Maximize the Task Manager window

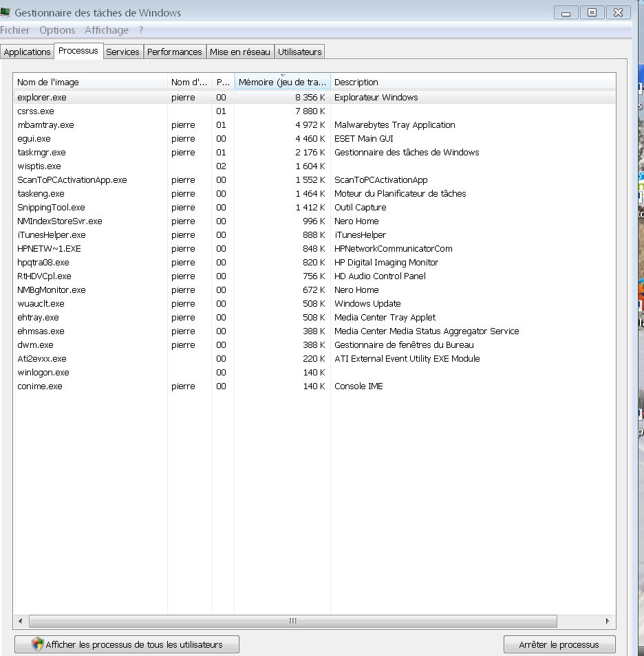pos(592,12)
